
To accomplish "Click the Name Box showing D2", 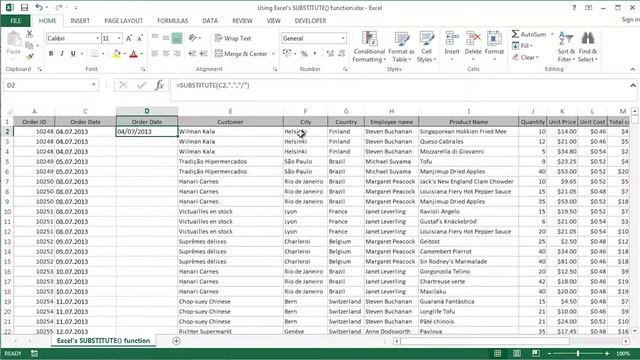I will click(x=48, y=85).
